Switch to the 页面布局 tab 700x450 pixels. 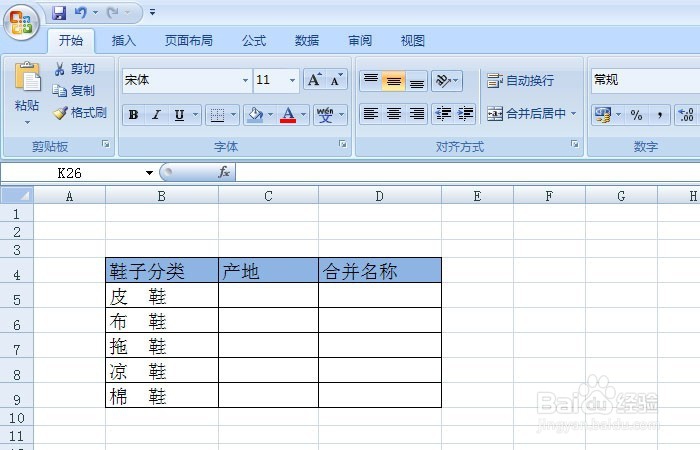pyautogui.click(x=188, y=41)
